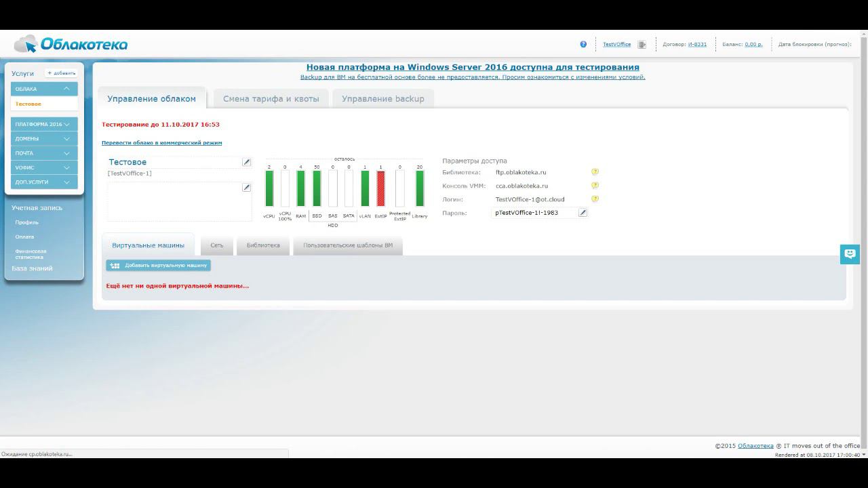Image resolution: width=868 pixels, height=488 pixels.
Task: Click the Параметры доступа heading
Action: 475,161
